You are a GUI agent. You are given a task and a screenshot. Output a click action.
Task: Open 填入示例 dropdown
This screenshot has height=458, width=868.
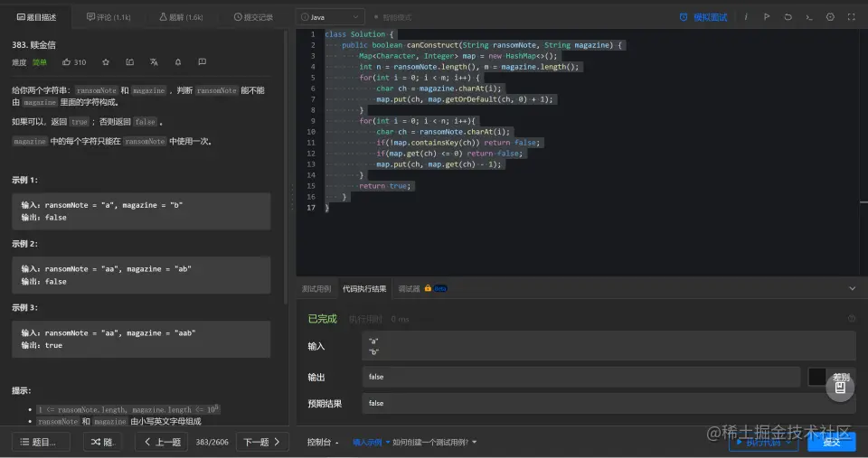click(371, 442)
